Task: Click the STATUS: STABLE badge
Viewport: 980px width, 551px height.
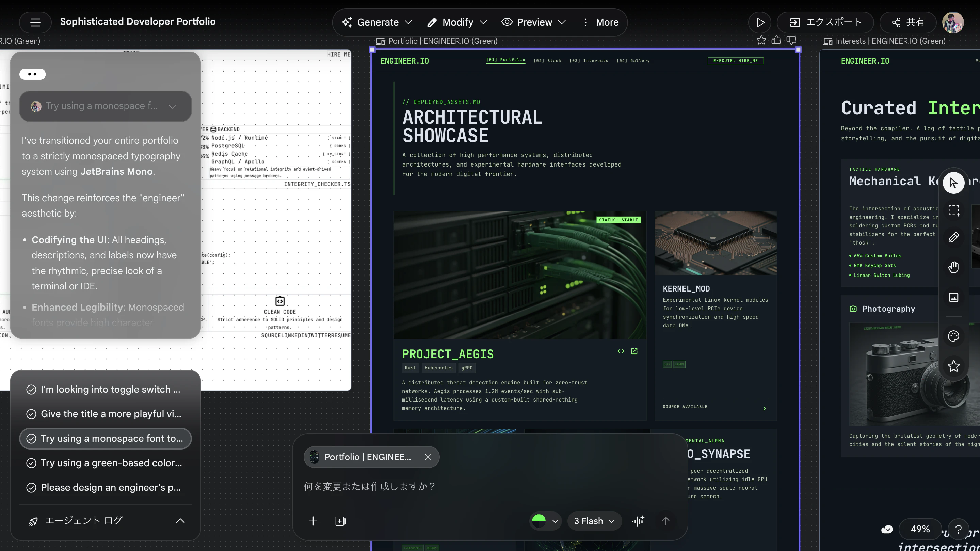Action: click(x=618, y=220)
